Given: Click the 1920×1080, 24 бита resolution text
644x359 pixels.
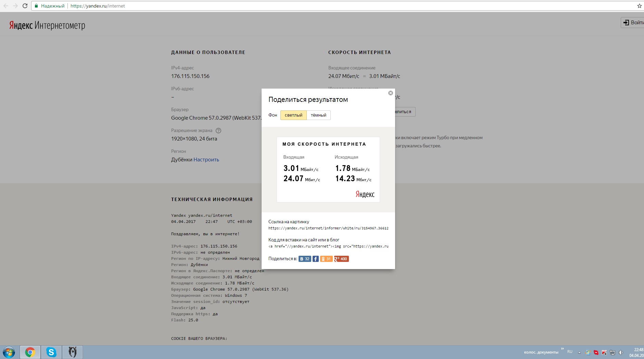Looking at the screenshot, I should (x=194, y=139).
